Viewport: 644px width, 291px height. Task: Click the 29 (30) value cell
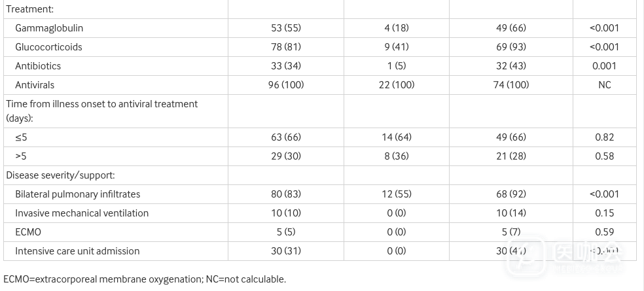(x=285, y=156)
